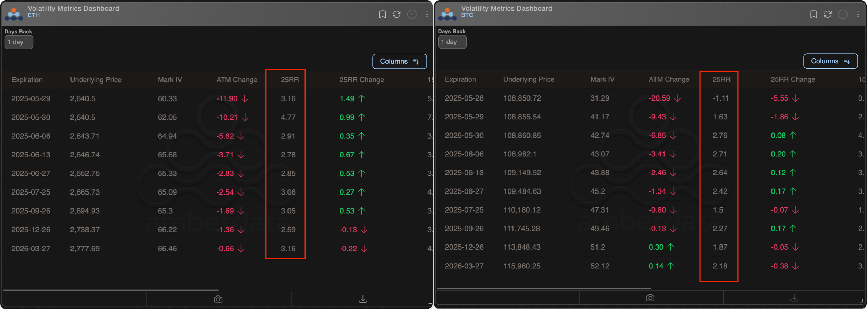868x309 pixels.
Task: Click BTC 25RR Change value -0.38
Action: [x=779, y=266]
